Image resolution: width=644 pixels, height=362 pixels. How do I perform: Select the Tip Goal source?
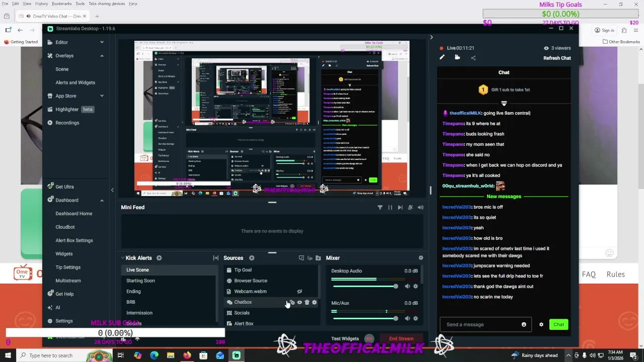click(243, 270)
